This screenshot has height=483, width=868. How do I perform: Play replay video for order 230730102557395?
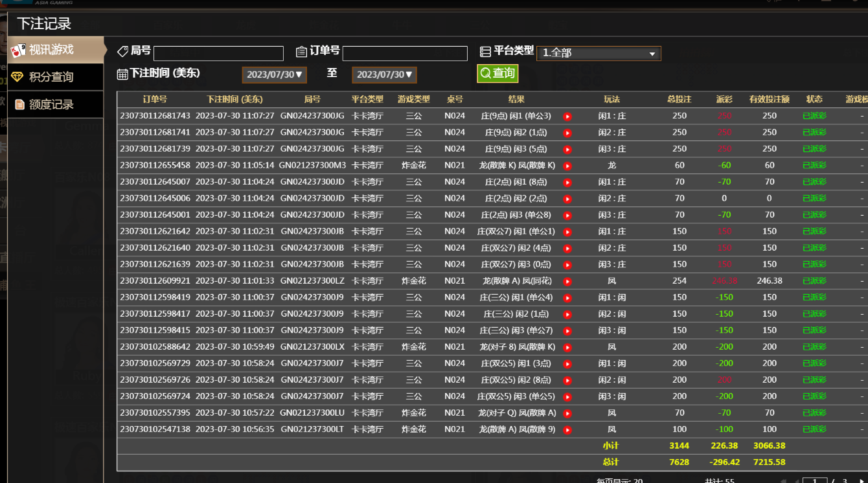pyautogui.click(x=567, y=414)
